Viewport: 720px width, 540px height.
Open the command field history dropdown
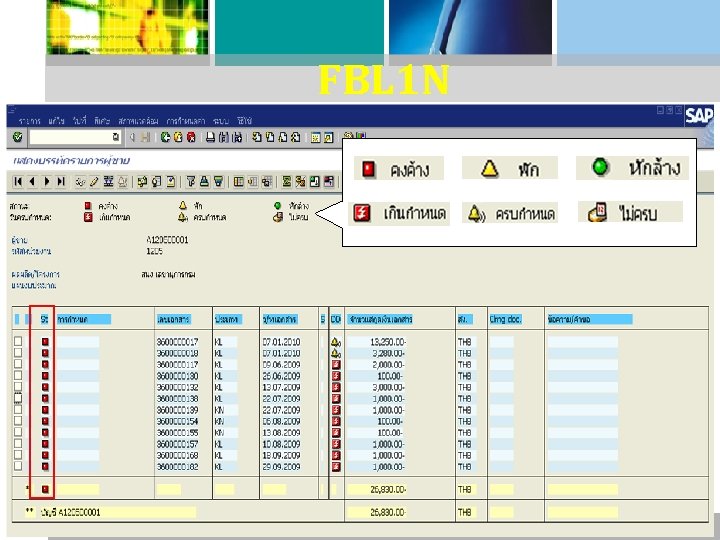(115, 137)
